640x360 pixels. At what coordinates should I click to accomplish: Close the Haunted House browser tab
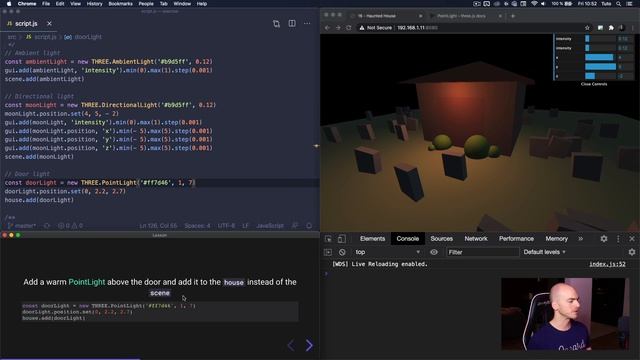coord(420,16)
